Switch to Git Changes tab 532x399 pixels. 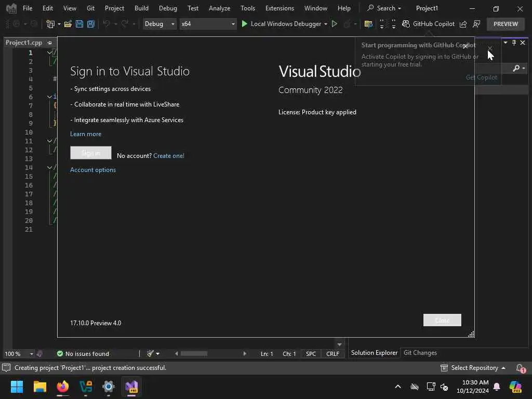point(420,353)
